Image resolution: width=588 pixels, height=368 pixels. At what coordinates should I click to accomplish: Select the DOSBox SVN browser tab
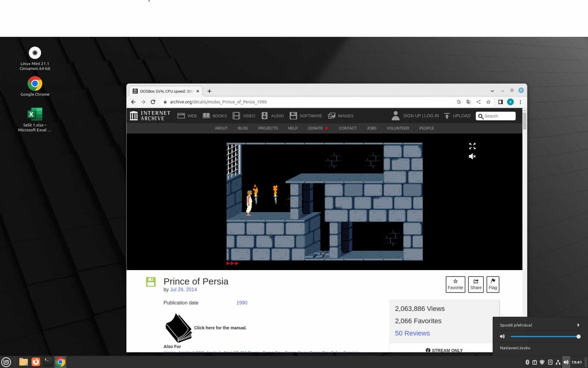165,91
